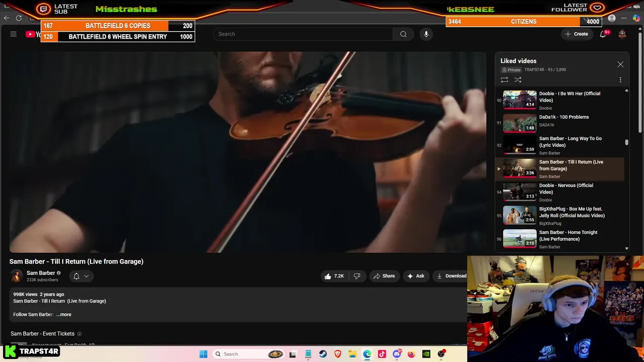Click the video title text

click(x=76, y=261)
